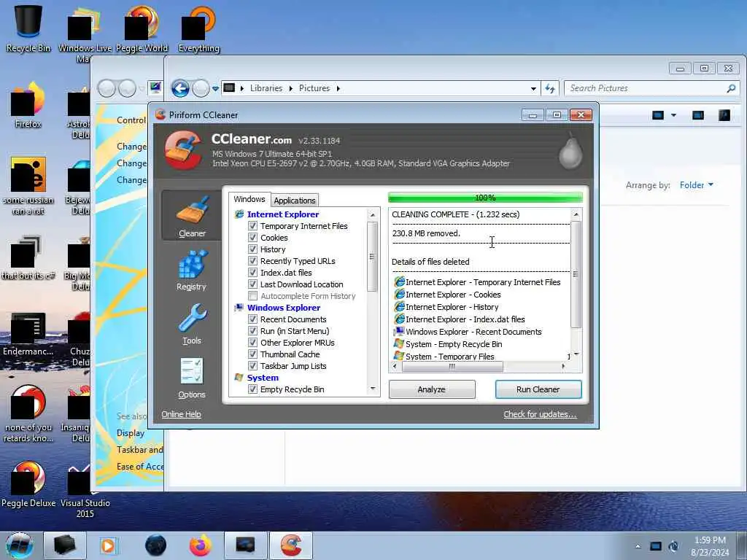The height and width of the screenshot is (560, 747).
Task: Open the media player taskbar icon
Action: 108,545
